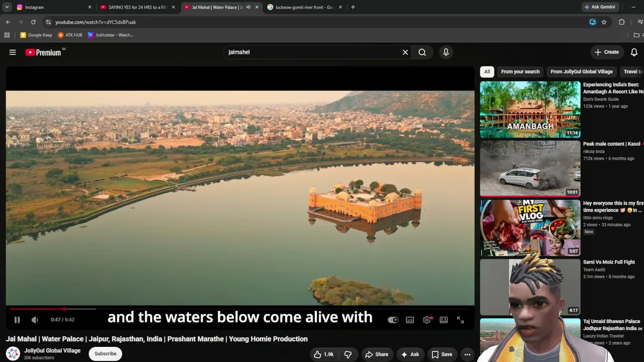
Task: Close the Jal Mahal tab
Action: (257, 7)
